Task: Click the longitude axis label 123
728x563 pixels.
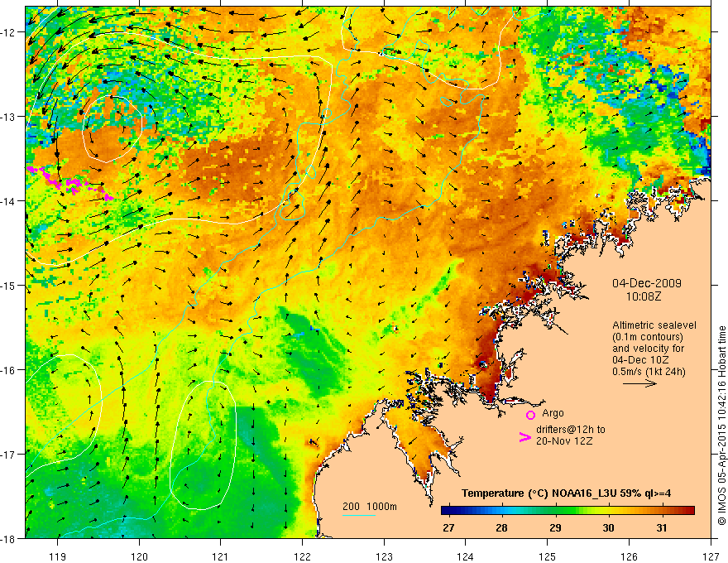Action: pos(384,556)
